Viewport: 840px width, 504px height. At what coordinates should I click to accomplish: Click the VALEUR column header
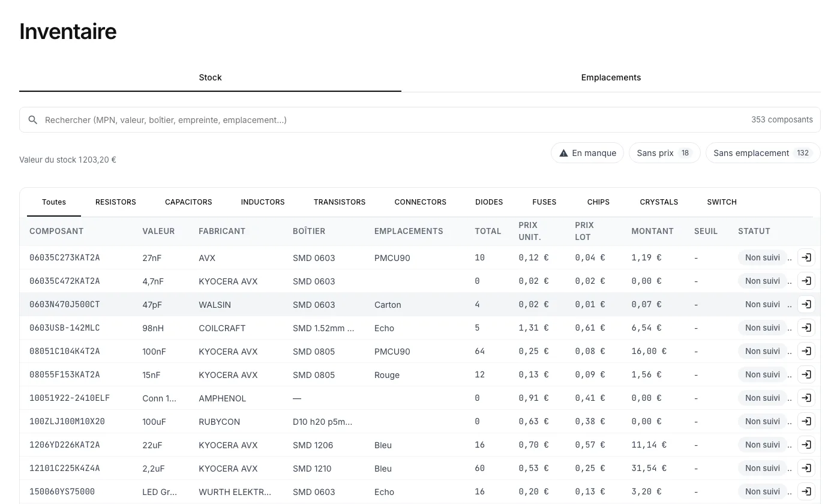click(158, 231)
